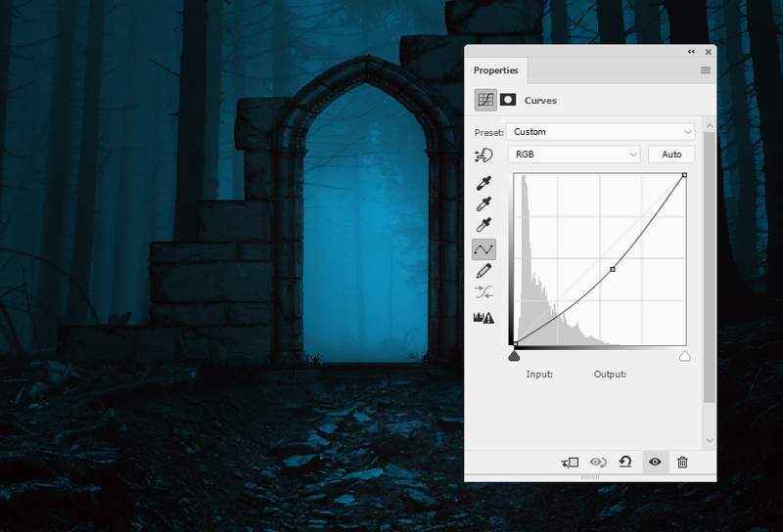This screenshot has width=783, height=532.
Task: Activate the on-image adjustment hand tool
Action: (484, 155)
